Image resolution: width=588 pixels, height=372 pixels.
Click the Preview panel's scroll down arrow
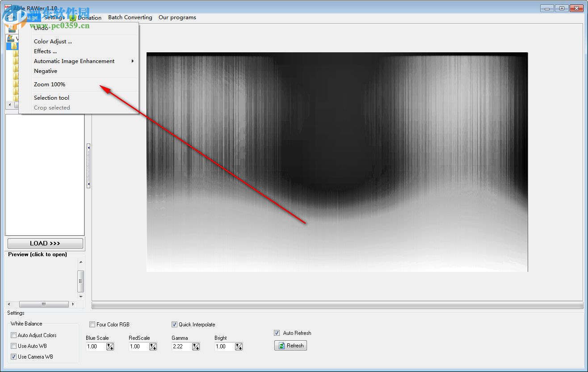(x=81, y=296)
